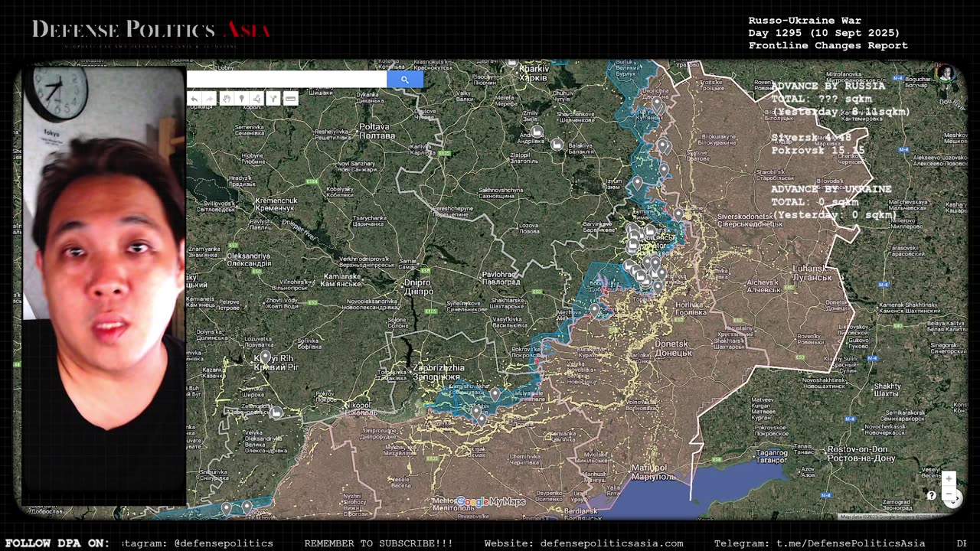Select the add marker tool
980x551 pixels.
(x=241, y=99)
